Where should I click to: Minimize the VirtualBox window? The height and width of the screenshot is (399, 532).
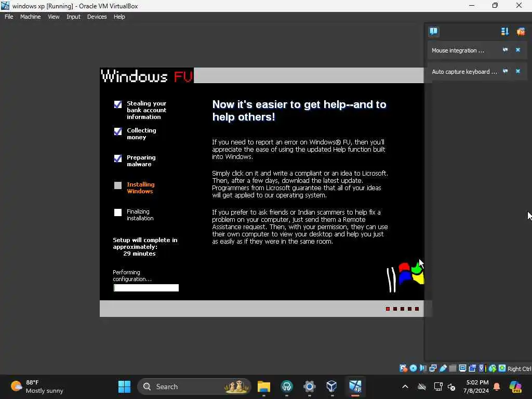[x=472, y=5]
